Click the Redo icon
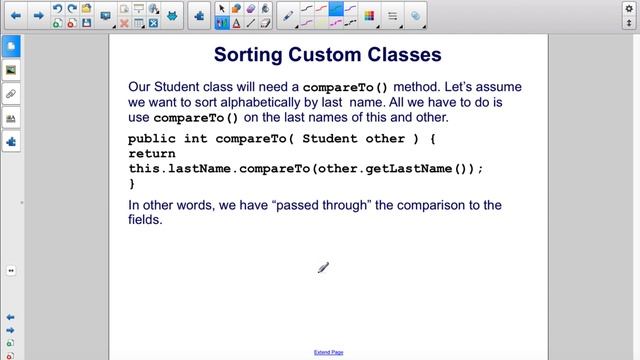This screenshot has width=640, height=360. coord(72,9)
